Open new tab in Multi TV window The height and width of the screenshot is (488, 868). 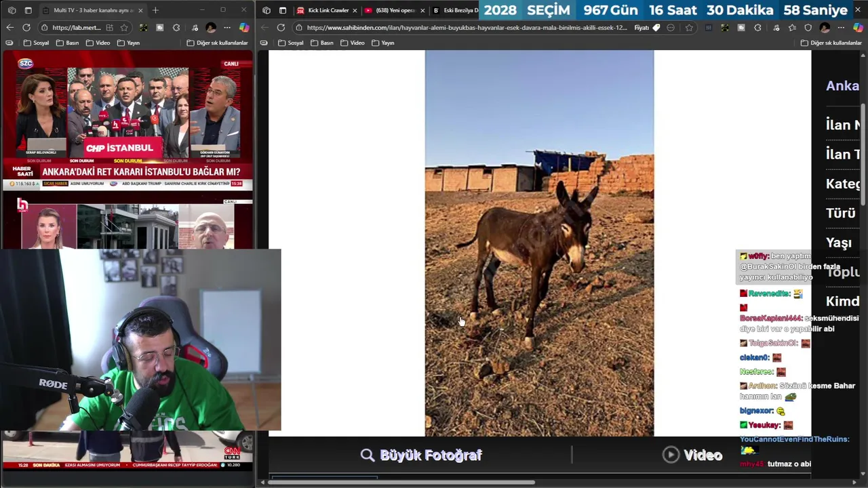click(155, 10)
